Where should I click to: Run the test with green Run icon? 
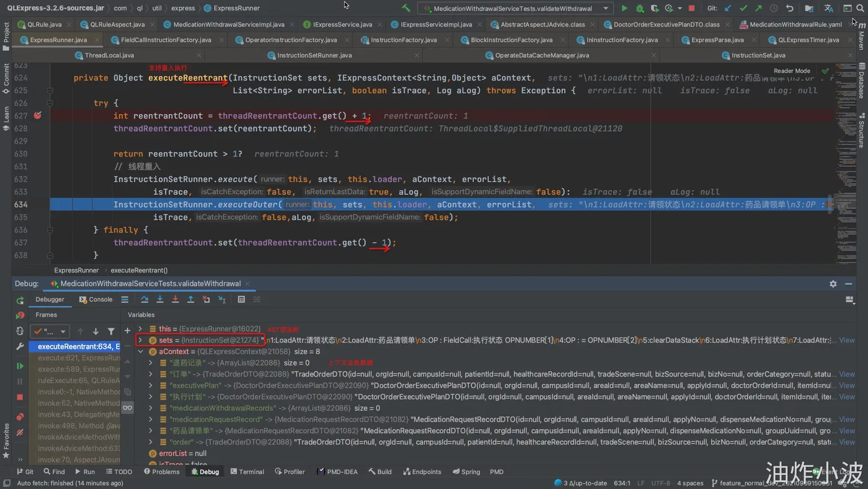[624, 9]
